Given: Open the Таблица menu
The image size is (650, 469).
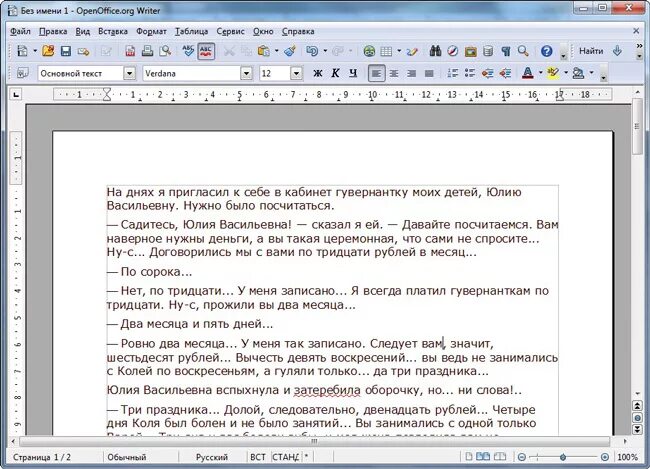Looking at the screenshot, I should 191,32.
